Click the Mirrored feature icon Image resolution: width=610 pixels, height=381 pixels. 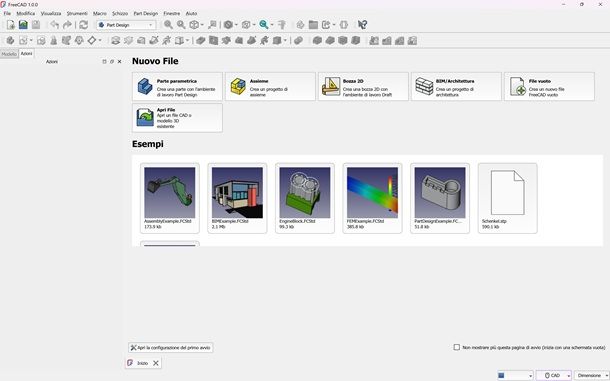click(x=374, y=40)
